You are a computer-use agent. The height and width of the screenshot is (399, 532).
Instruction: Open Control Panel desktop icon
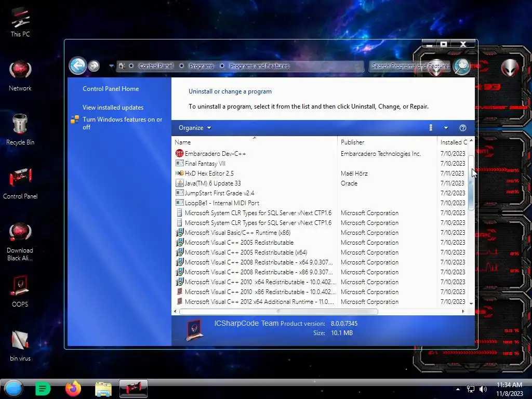(20, 184)
